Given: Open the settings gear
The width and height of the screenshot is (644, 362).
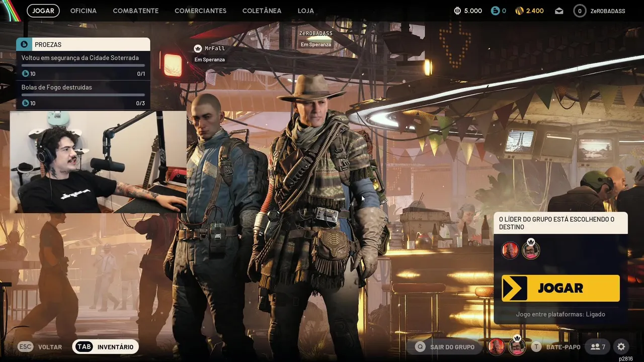Looking at the screenshot, I should pos(621,347).
